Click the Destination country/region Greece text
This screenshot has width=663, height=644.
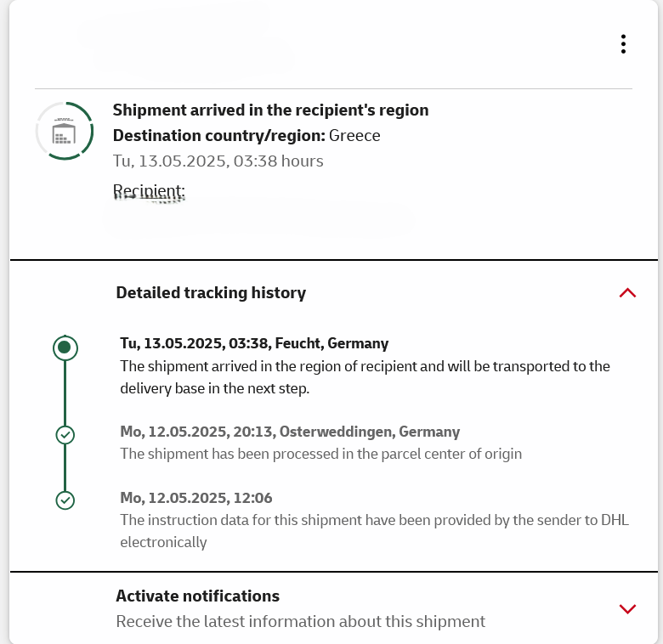tap(246, 136)
